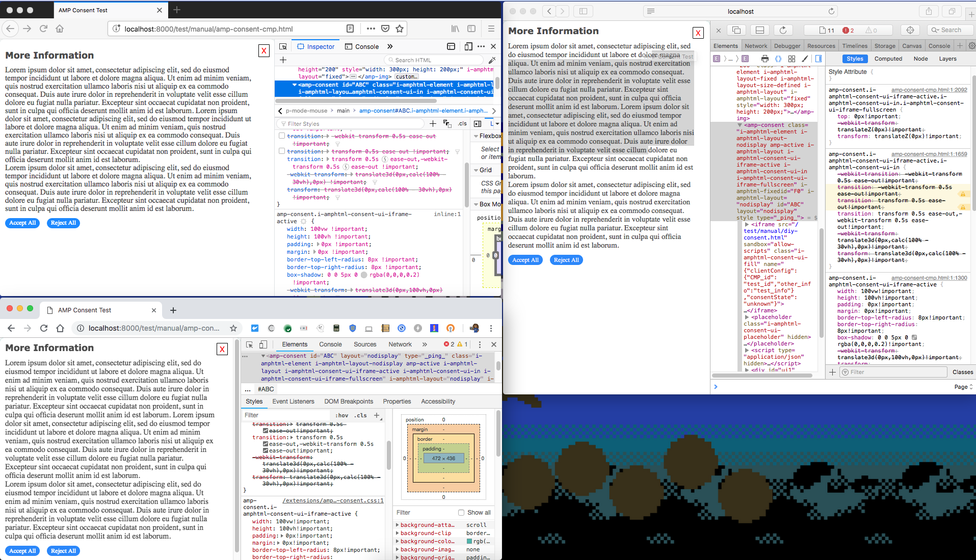Image resolution: width=976 pixels, height=560 pixels.
Task: Switch to Network tab in Safari inspector
Action: (x=756, y=46)
